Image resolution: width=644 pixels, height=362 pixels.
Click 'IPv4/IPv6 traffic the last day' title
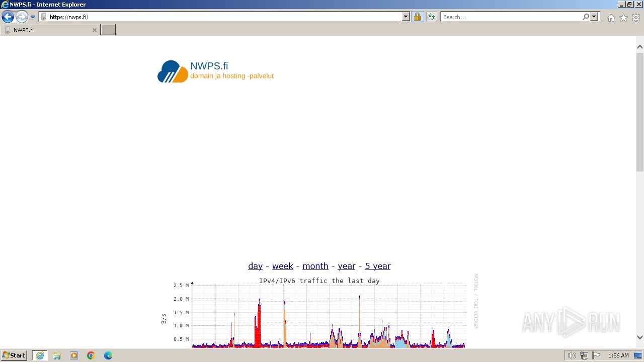point(319,281)
